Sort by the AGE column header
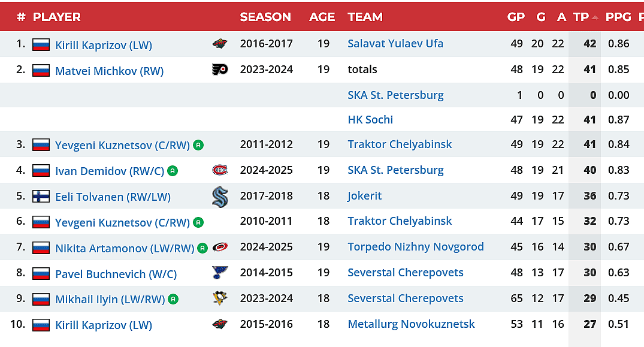644x347 pixels. (322, 17)
